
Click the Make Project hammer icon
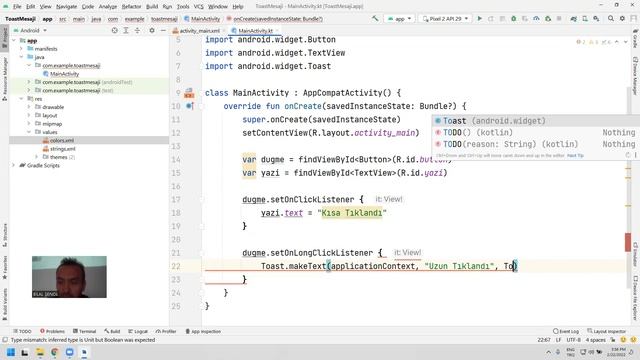[x=375, y=19]
